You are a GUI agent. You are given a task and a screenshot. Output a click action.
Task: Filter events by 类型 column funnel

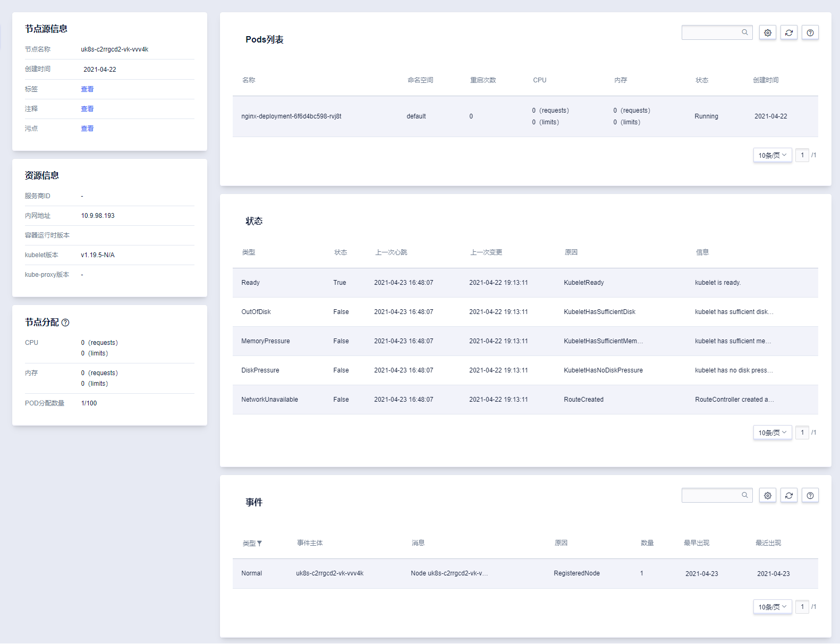pyautogui.click(x=259, y=544)
